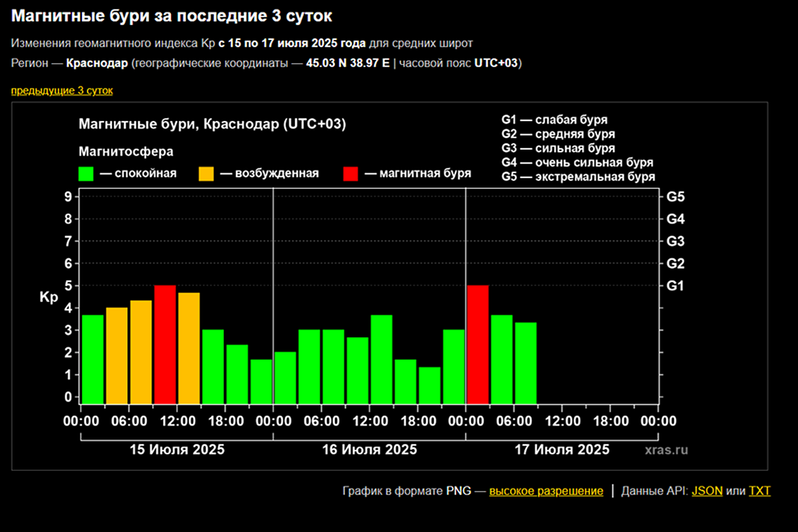Click the "16 Июля 2025" date label

coord(369,450)
